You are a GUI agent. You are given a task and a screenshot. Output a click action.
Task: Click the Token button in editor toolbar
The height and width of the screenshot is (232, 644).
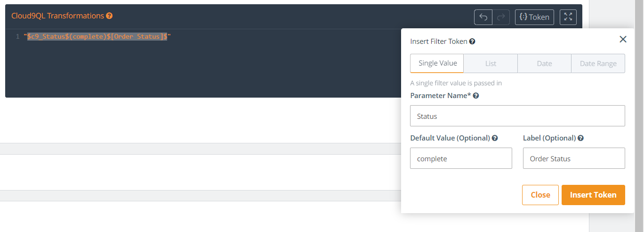click(x=534, y=17)
